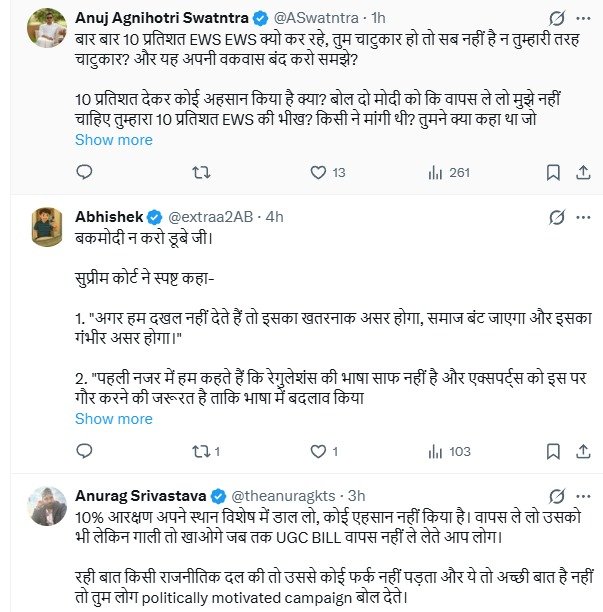Viewport: 603px width, 612px height.
Task: Like Anuj Agnihotri Swatntra's post
Action: click(318, 173)
